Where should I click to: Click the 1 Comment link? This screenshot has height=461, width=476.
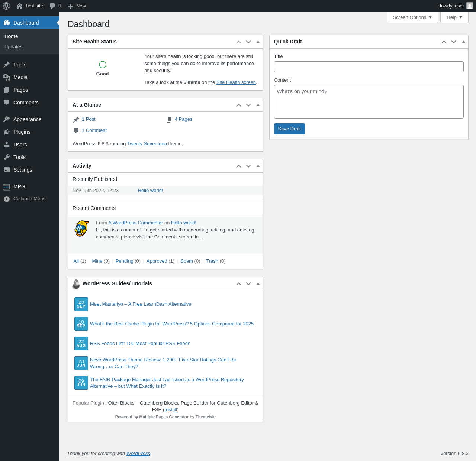[x=94, y=130]
